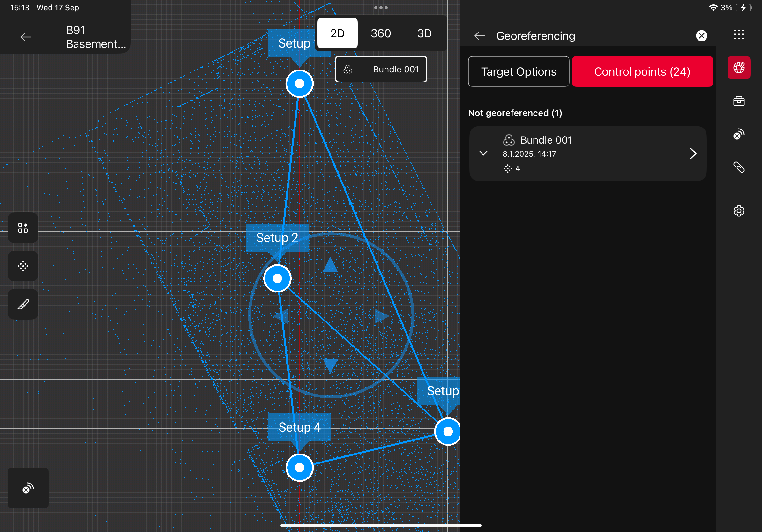Select the georeferencing globe icon in sidebar
The height and width of the screenshot is (532, 762).
[738, 68]
